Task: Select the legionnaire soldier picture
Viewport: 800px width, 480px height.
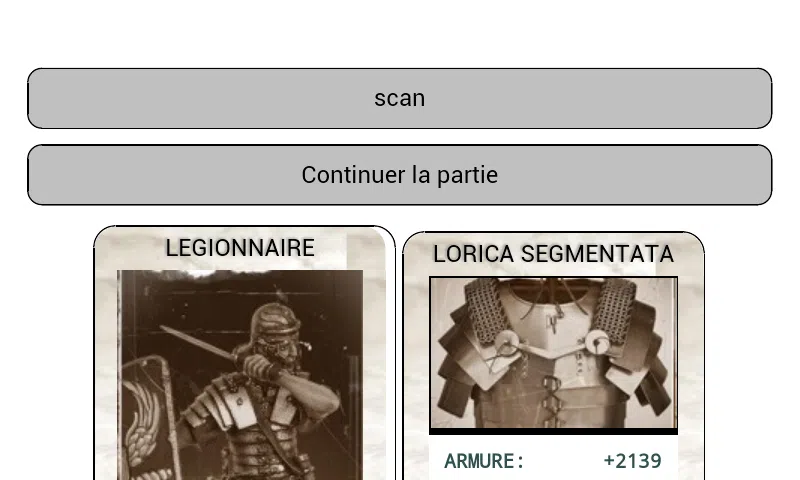Action: point(240,375)
